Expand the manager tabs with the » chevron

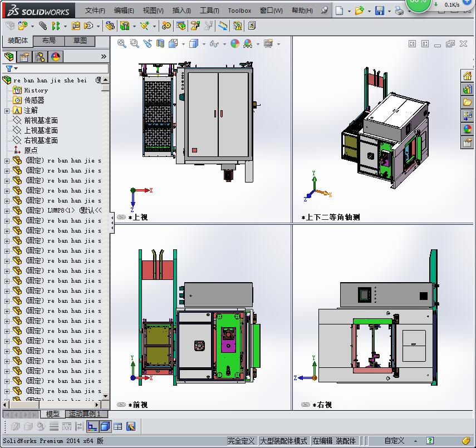104,56
